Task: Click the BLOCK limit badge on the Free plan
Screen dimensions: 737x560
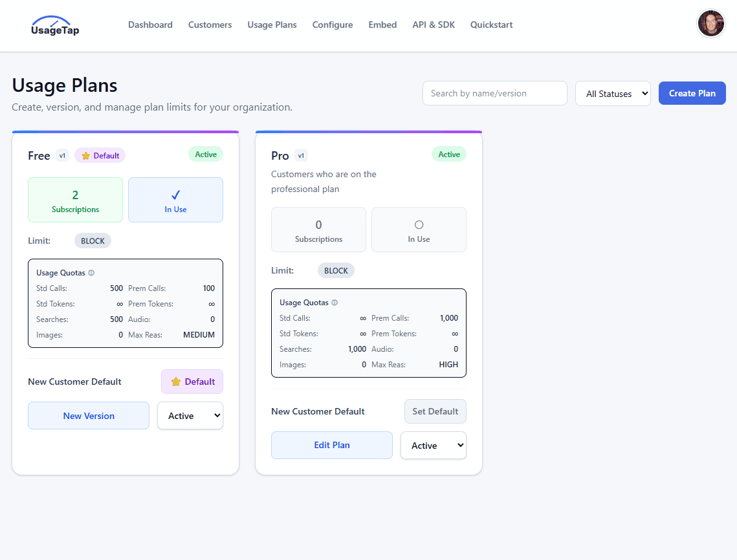Action: [x=93, y=240]
